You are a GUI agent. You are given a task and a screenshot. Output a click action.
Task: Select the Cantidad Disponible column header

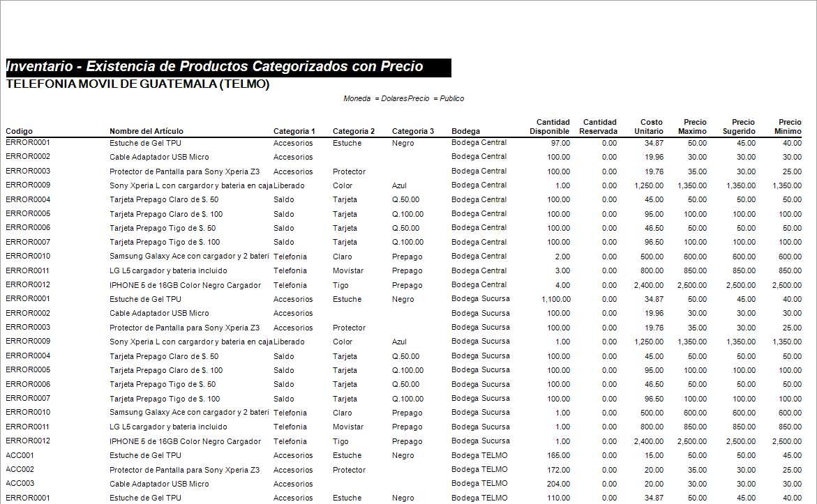(550, 126)
